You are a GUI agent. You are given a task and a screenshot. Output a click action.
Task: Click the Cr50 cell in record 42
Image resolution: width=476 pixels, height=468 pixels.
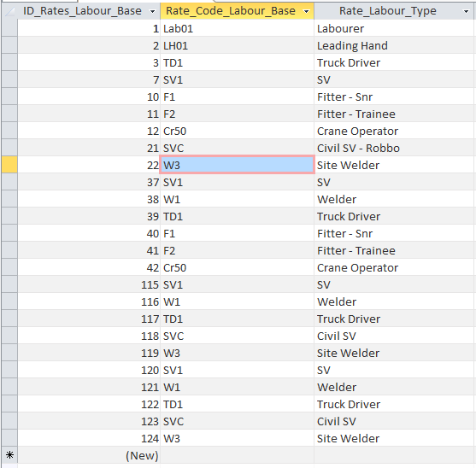coord(237,267)
